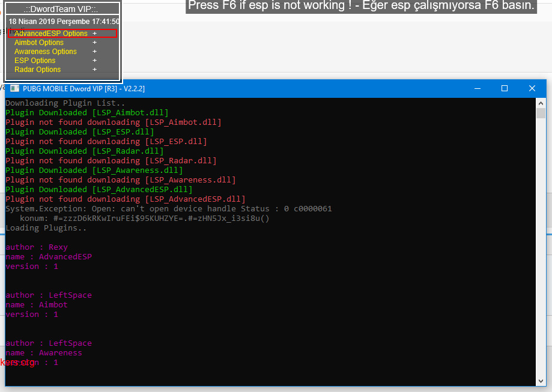
Task: Click 'Plugin Downloaded [LSP_AdvancedESP.dll]' line
Action: pos(99,190)
